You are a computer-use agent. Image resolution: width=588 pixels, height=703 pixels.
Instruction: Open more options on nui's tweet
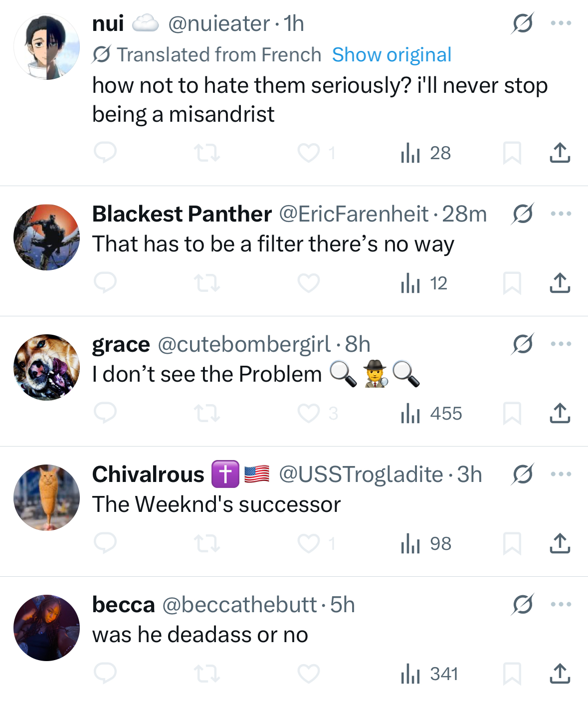pyautogui.click(x=561, y=23)
